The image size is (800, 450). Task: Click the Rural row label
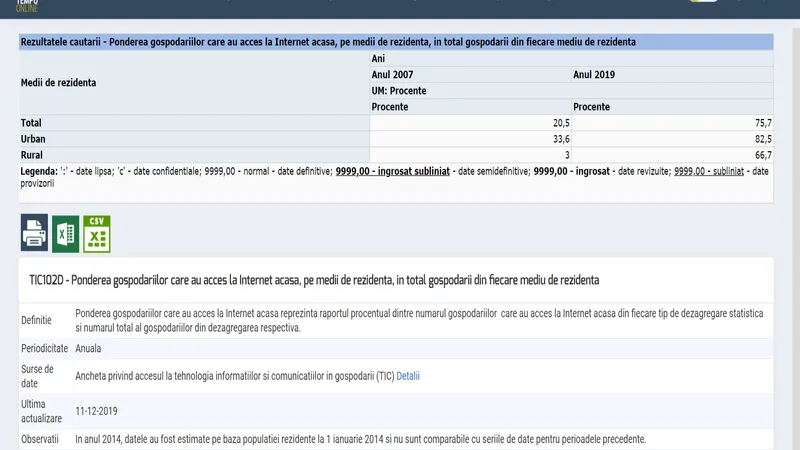point(33,155)
